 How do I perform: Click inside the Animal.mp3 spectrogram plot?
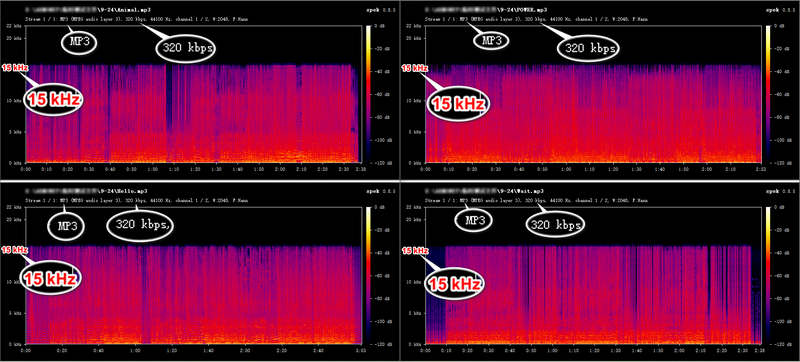193,93
